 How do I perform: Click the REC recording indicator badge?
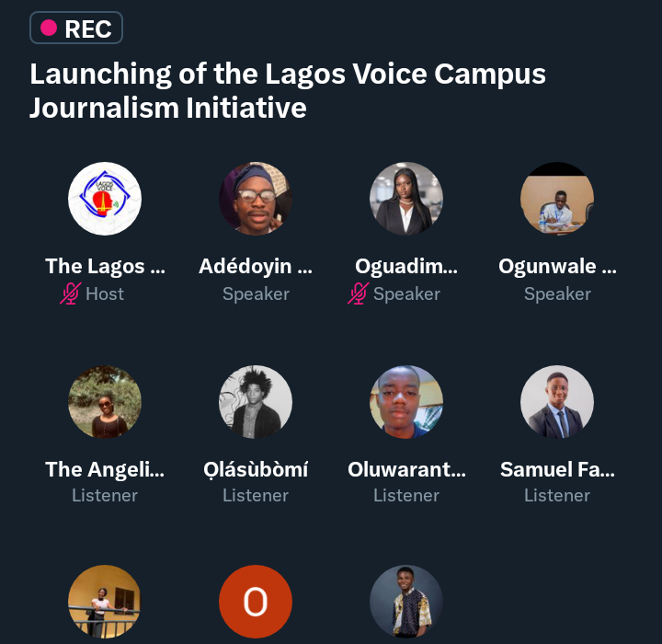coord(76,28)
